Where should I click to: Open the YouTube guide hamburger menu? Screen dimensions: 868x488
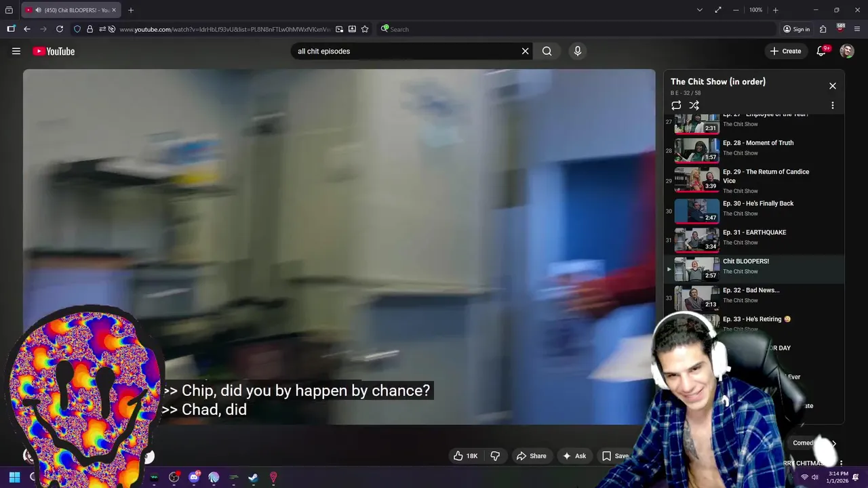(16, 51)
